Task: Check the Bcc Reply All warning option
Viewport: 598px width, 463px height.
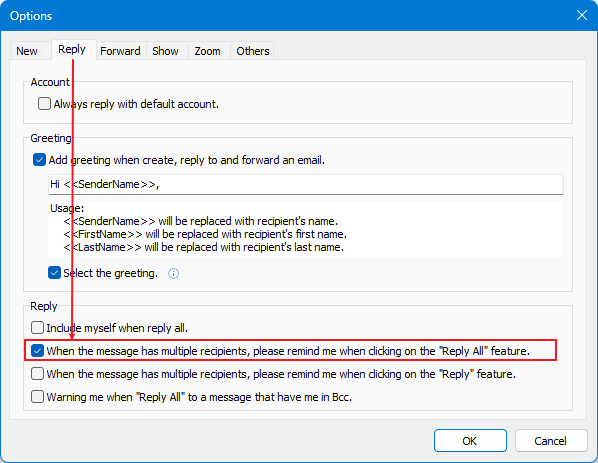Action: point(37,397)
